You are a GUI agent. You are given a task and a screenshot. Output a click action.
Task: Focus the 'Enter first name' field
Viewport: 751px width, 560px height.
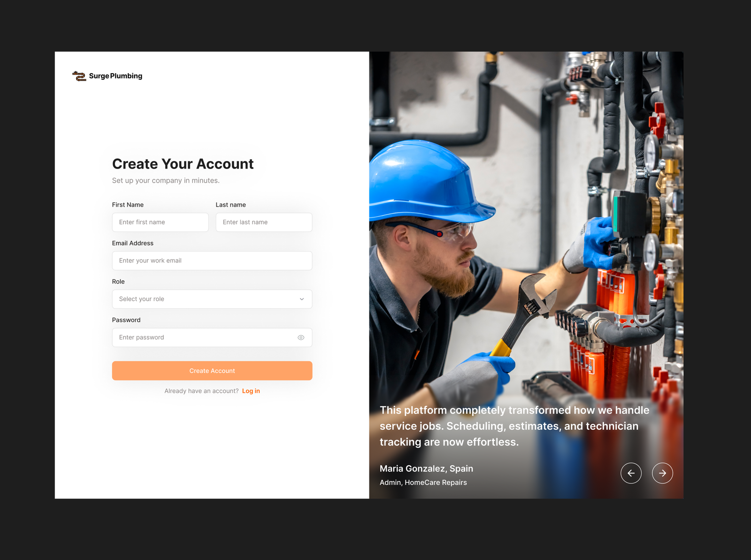pos(160,222)
